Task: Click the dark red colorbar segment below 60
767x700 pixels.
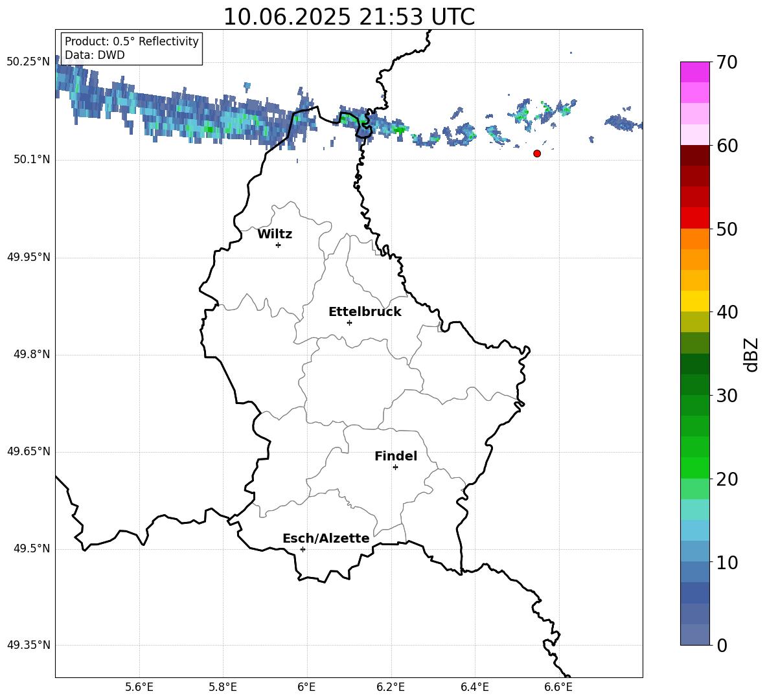Action: (695, 155)
